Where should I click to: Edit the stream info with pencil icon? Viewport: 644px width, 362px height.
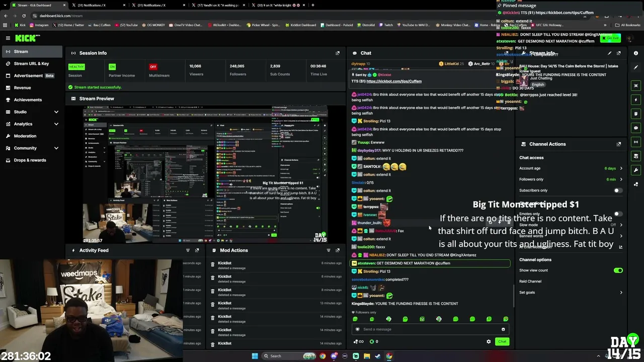coord(609,53)
